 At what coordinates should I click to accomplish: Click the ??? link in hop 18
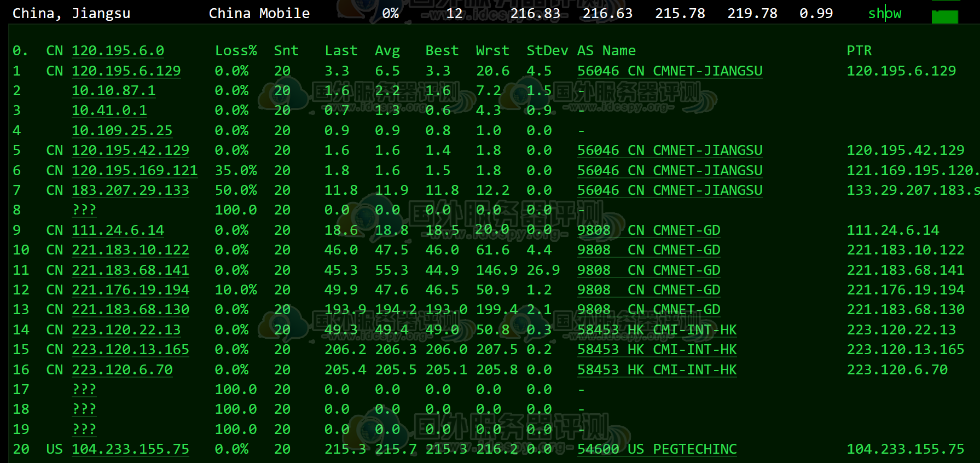coord(84,409)
